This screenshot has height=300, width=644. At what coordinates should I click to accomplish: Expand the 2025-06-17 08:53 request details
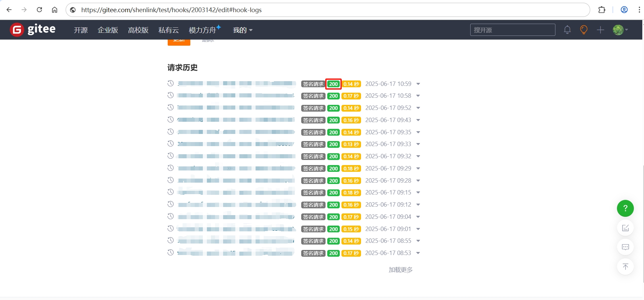418,253
